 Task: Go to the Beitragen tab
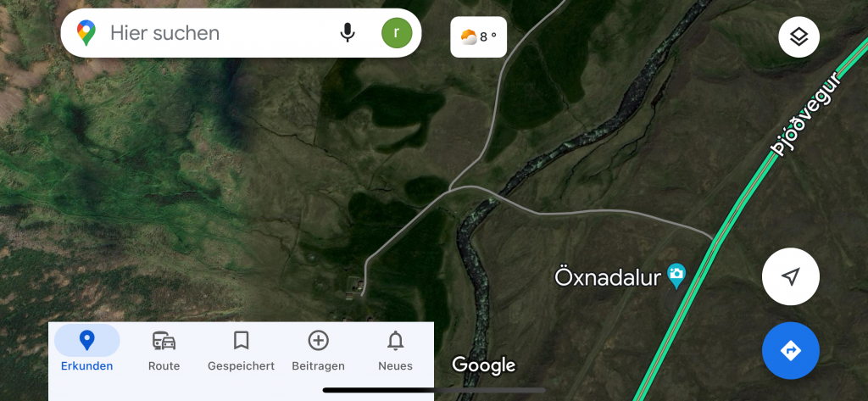(319, 349)
